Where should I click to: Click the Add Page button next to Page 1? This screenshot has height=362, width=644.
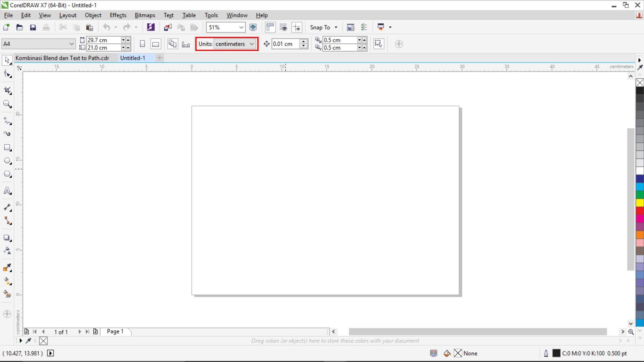pos(96,331)
